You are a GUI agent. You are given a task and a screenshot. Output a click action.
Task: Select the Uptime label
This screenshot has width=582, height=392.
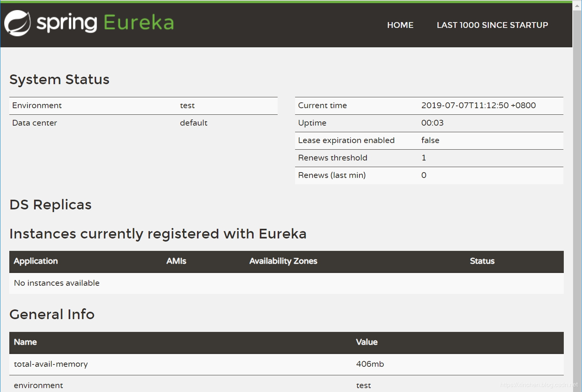point(312,123)
